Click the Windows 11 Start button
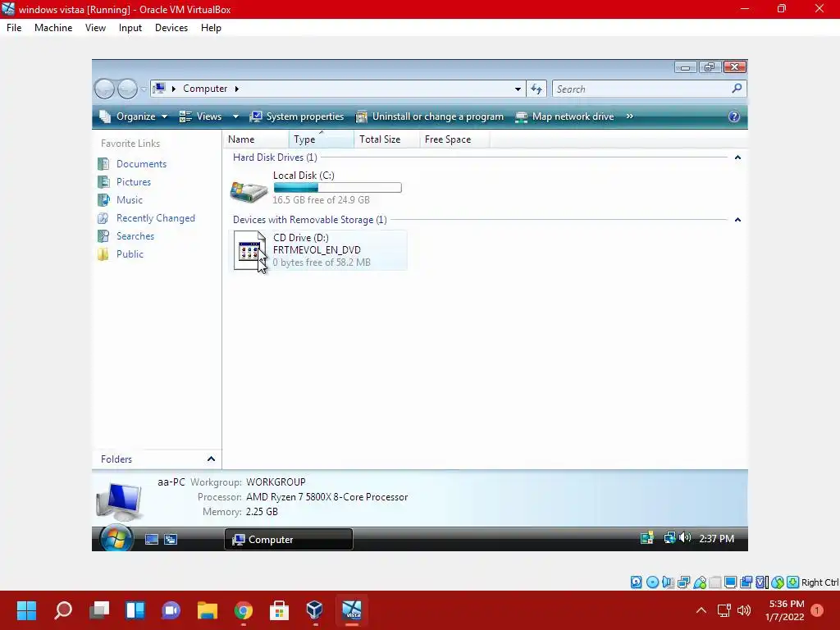The height and width of the screenshot is (630, 840). coord(27,610)
